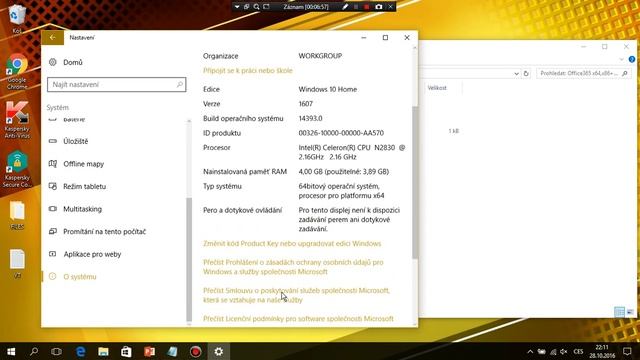Click the Settings content vertical scrollbar thumb
The image size is (640, 360).
point(415,182)
